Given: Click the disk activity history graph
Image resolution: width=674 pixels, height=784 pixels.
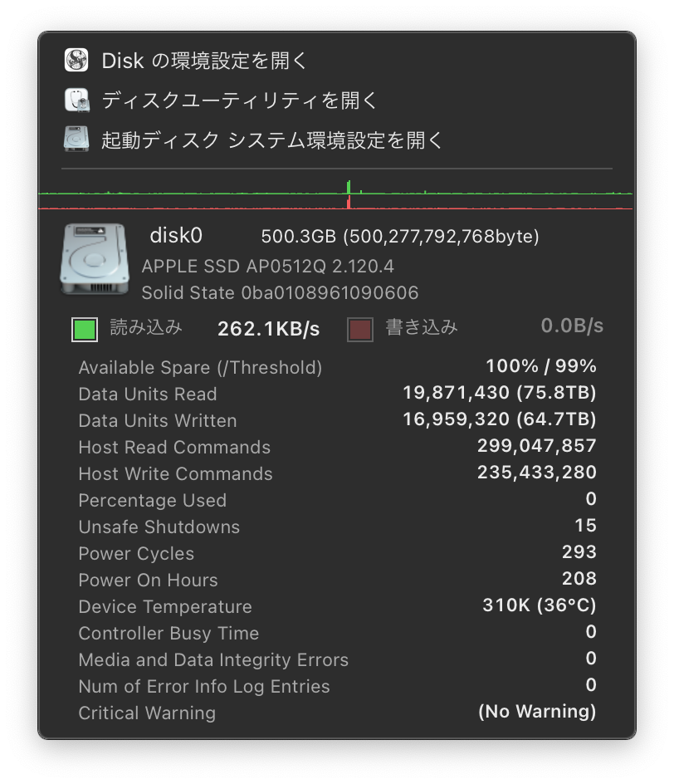Looking at the screenshot, I should [x=335, y=194].
